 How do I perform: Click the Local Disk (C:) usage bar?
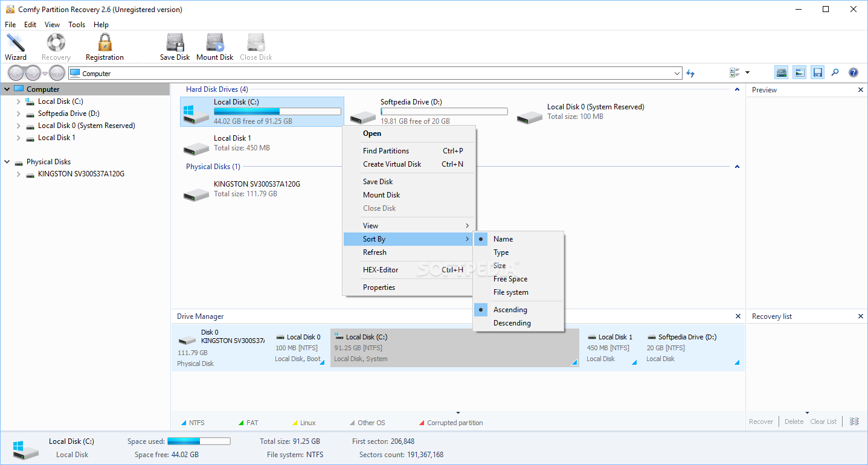tap(277, 112)
